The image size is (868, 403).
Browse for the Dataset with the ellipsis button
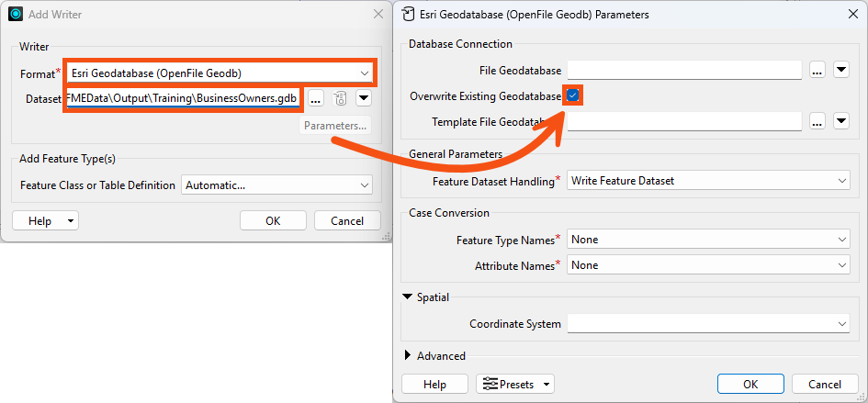(x=316, y=99)
